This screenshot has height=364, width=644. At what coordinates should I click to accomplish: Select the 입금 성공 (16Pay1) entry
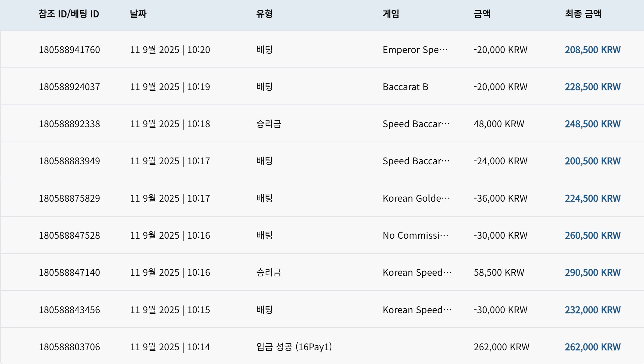pyautogui.click(x=294, y=347)
